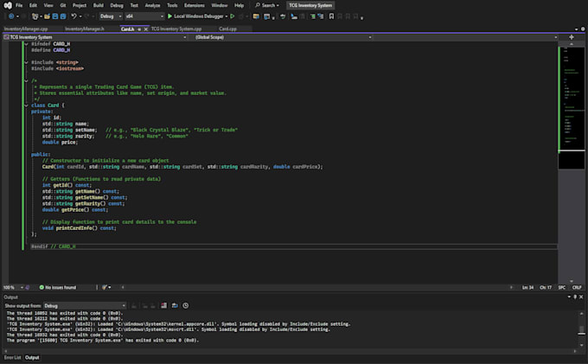588x364 pixels.
Task: Clear all output in Output panel
Action: (x=164, y=305)
